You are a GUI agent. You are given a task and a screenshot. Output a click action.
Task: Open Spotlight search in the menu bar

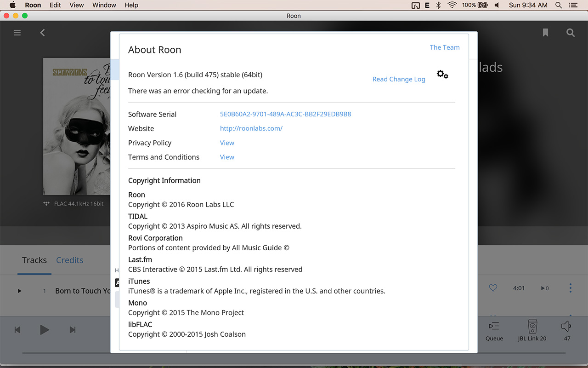click(559, 5)
